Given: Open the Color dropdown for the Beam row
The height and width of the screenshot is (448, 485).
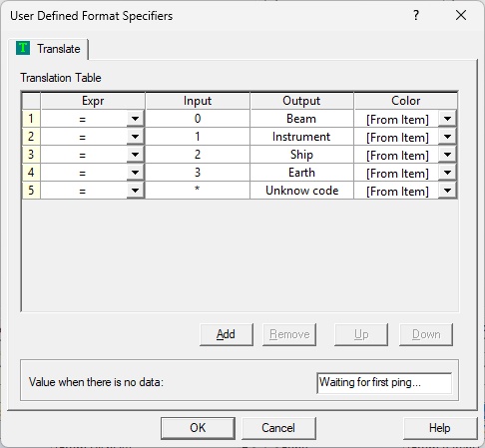Looking at the screenshot, I should 447,119.
